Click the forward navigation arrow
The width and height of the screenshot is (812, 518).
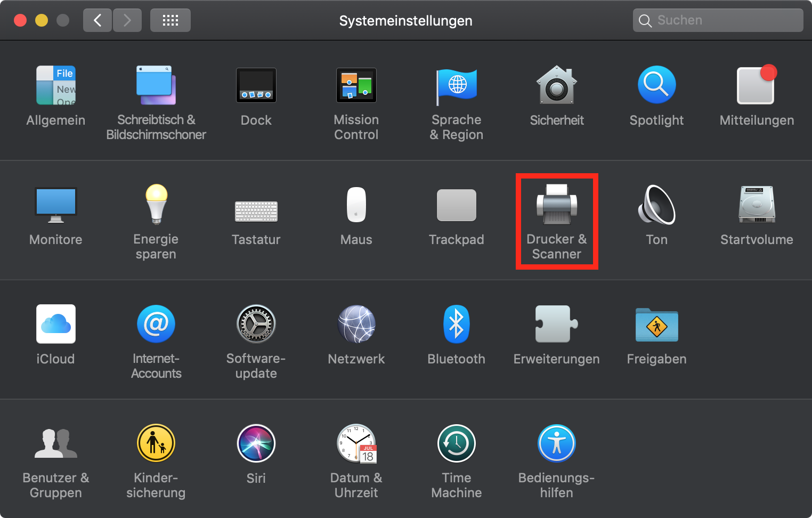point(127,20)
